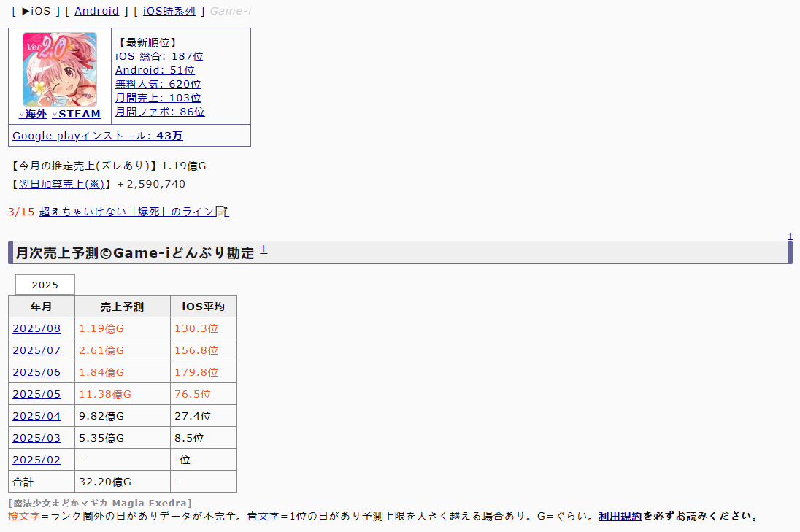Open 超えちゃいけない「爆死」のライン article link
The height and width of the screenshot is (532, 800).
click(126, 211)
